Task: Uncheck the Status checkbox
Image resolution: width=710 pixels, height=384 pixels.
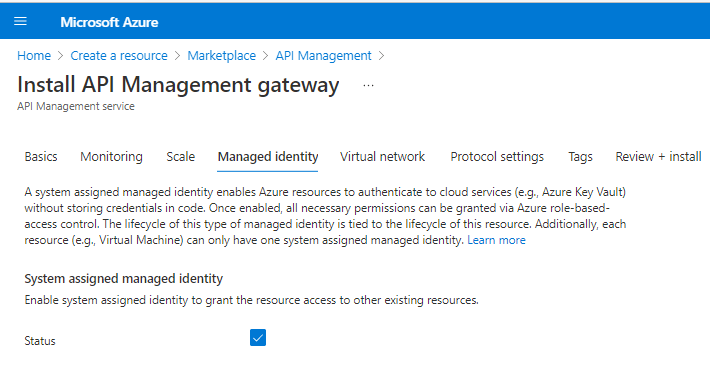Action: coord(258,337)
